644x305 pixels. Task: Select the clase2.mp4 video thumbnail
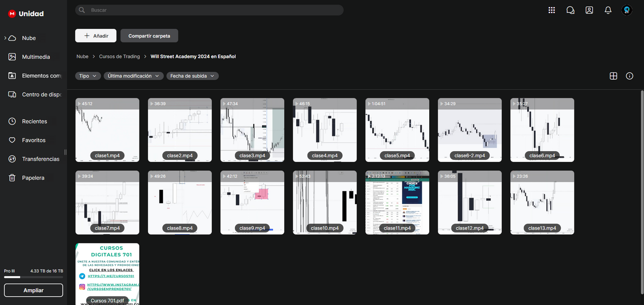coord(180,130)
